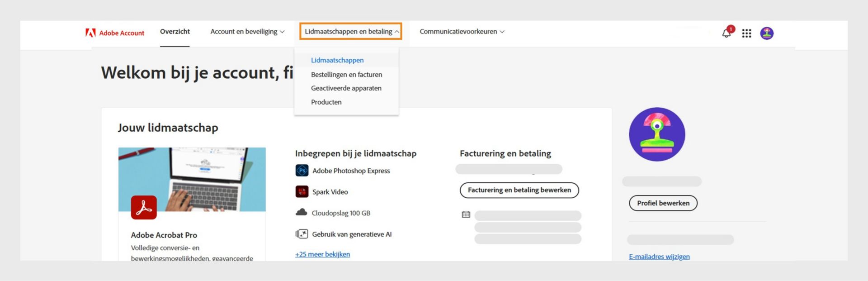Expand Communicatievoorkeuren menu

[x=462, y=32]
